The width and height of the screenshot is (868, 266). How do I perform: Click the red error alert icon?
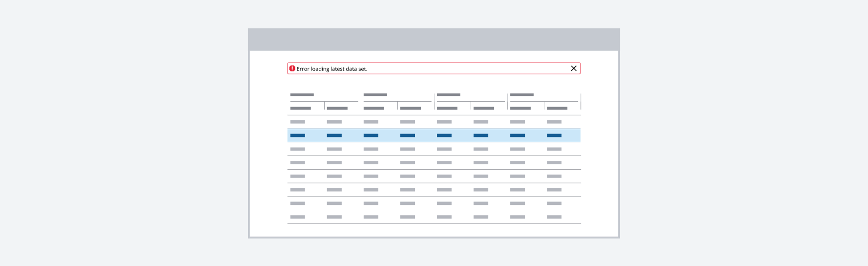pos(292,68)
